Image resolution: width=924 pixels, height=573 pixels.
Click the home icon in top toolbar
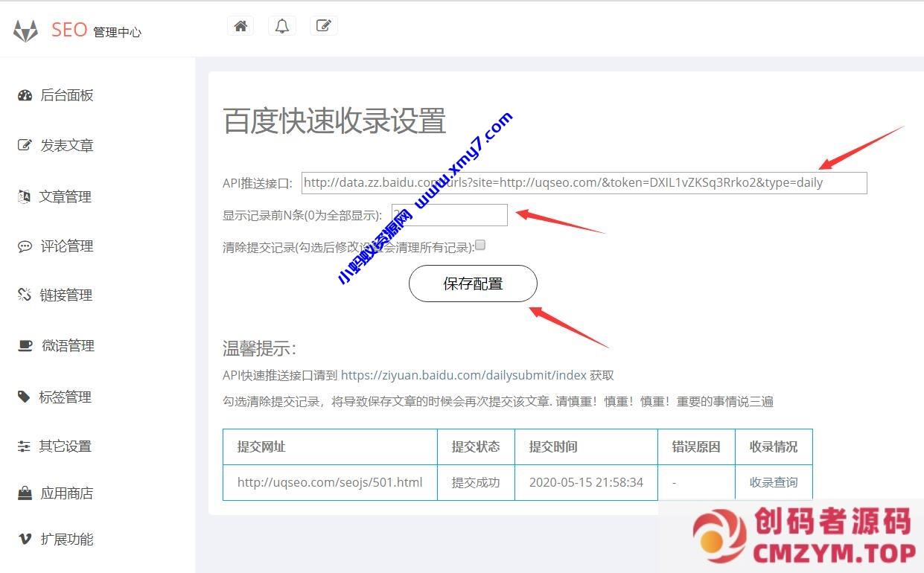point(240,26)
